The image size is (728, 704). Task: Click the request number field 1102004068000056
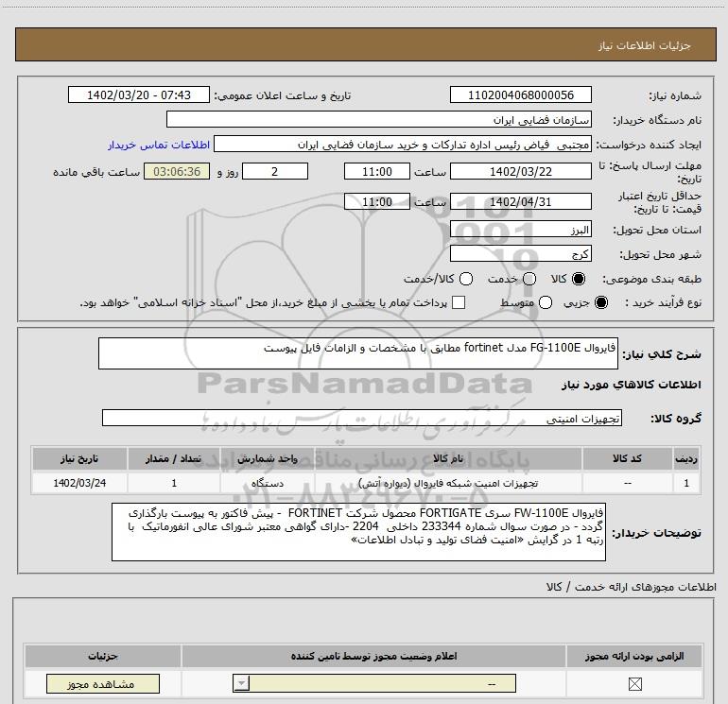(x=520, y=94)
